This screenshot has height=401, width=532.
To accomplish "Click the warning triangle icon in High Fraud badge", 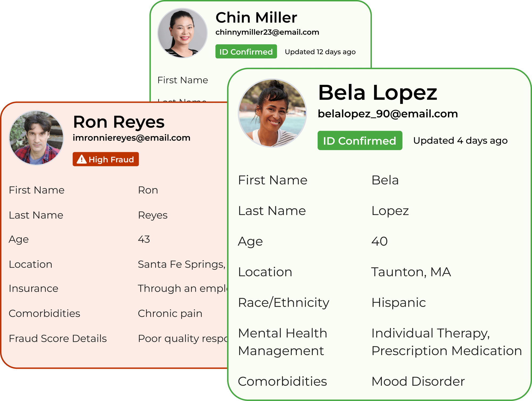I will [x=81, y=159].
